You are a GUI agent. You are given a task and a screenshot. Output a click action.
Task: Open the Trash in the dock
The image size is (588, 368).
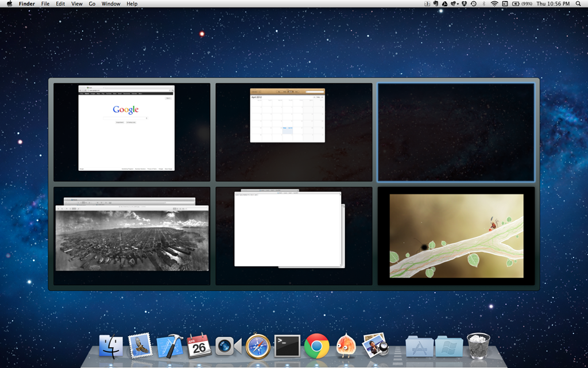[x=478, y=346]
